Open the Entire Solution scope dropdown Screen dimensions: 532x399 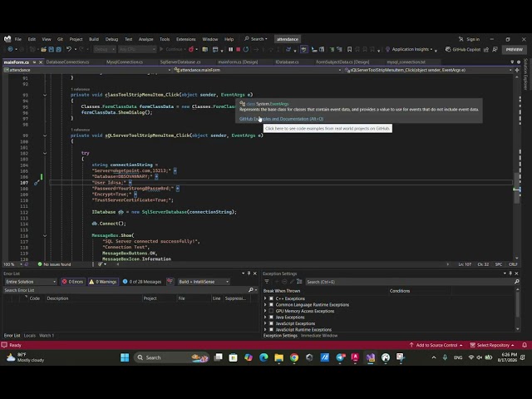(x=31, y=282)
